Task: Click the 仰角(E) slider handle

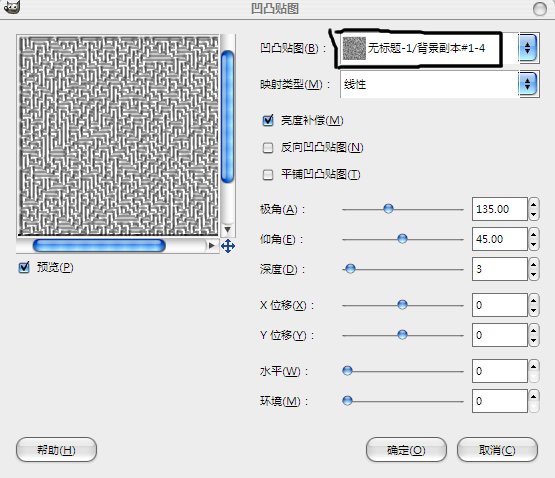Action: coord(402,239)
